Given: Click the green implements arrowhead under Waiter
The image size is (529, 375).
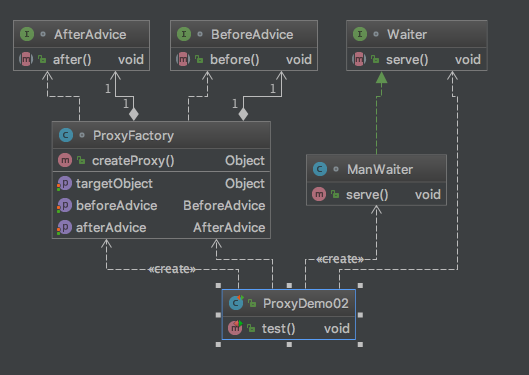Looking at the screenshot, I should pos(382,77).
